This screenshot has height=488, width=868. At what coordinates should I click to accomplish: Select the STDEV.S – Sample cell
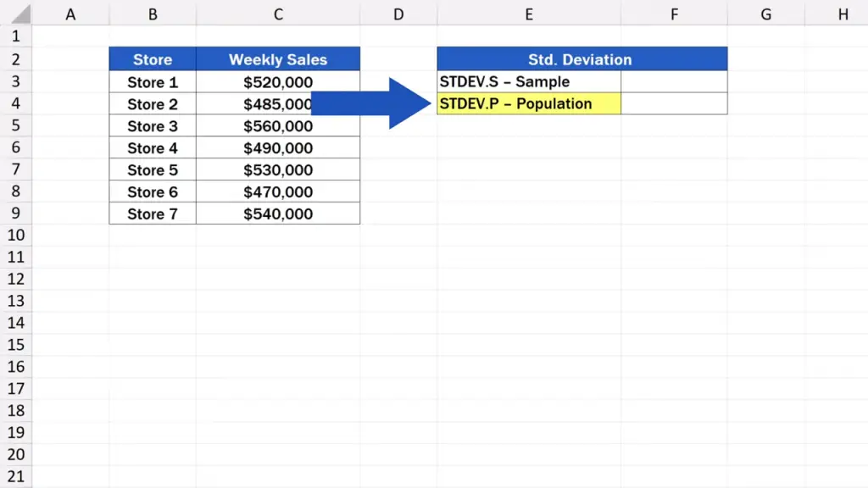529,82
